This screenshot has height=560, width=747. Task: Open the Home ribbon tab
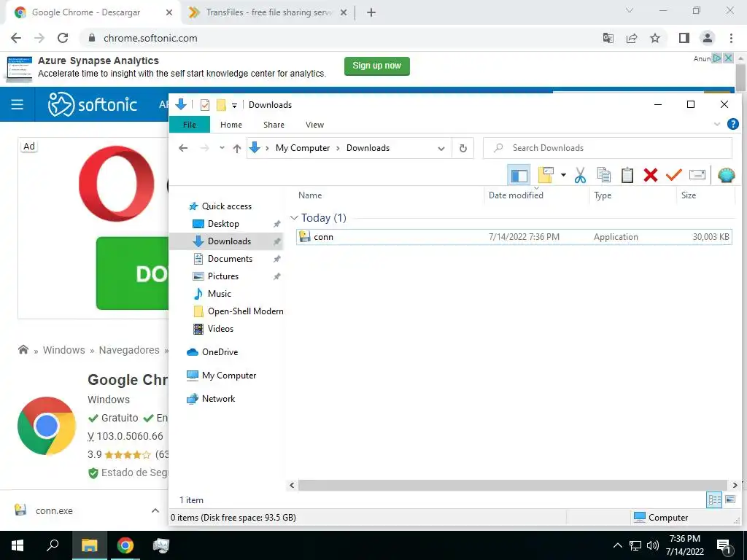pos(231,125)
